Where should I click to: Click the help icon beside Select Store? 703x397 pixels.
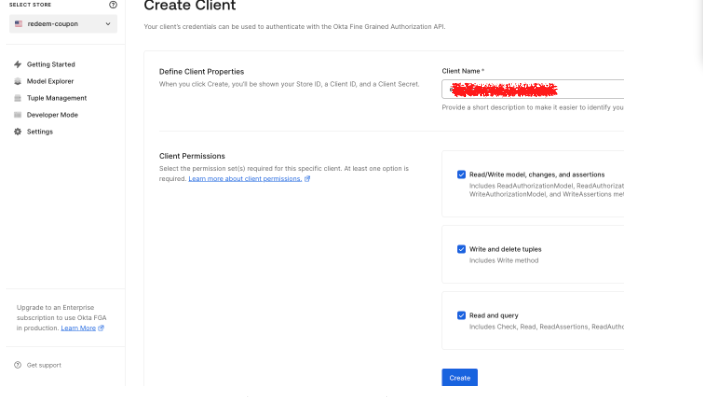click(113, 5)
